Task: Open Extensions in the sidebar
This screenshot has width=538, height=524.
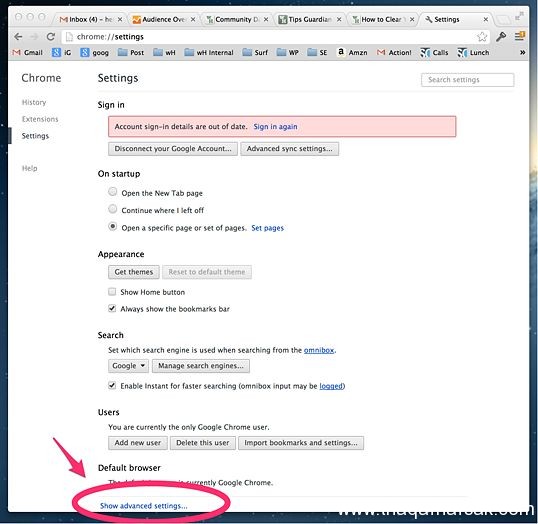Action: [40, 119]
